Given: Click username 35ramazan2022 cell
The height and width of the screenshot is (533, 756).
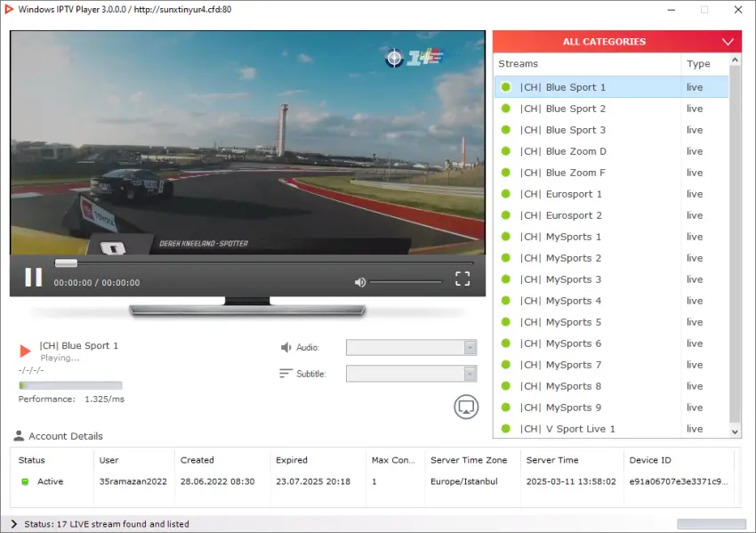Looking at the screenshot, I should (133, 481).
